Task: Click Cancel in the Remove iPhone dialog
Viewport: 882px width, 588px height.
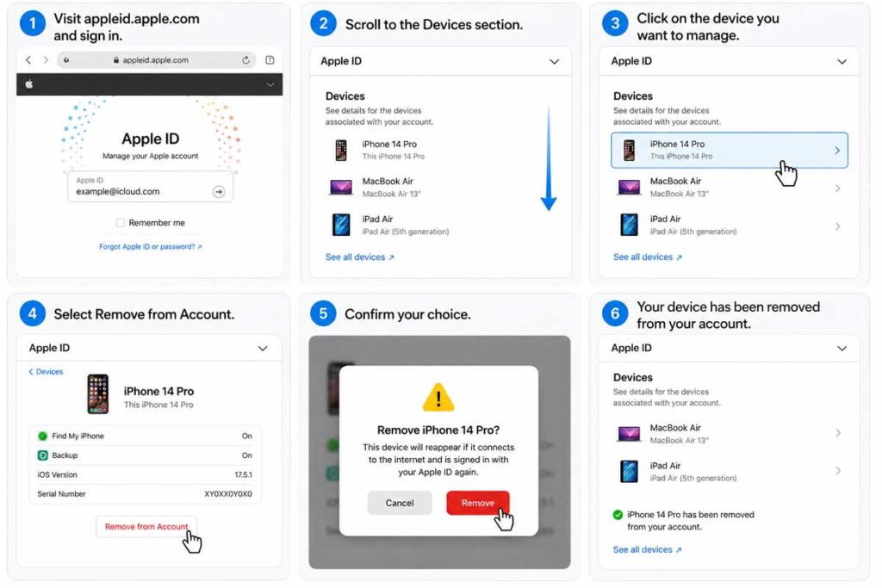Action: click(x=400, y=503)
